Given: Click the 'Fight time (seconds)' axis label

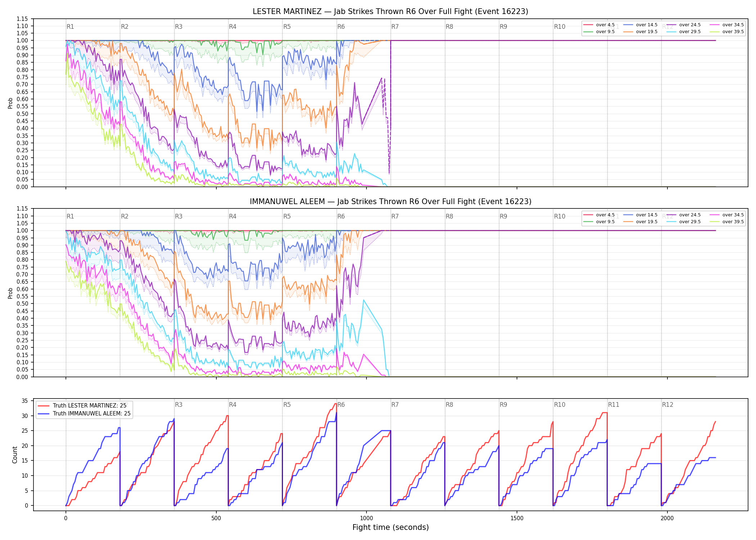Looking at the screenshot, I should pyautogui.click(x=391, y=527).
